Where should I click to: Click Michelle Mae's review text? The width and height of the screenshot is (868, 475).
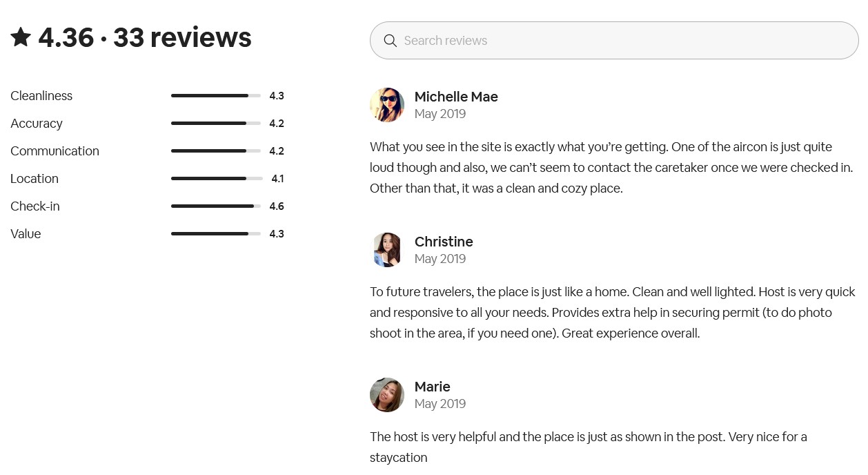[x=611, y=168]
